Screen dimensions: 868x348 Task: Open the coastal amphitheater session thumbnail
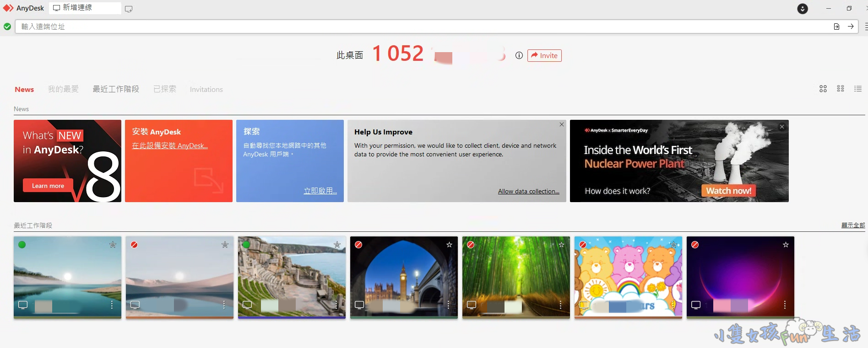292,274
